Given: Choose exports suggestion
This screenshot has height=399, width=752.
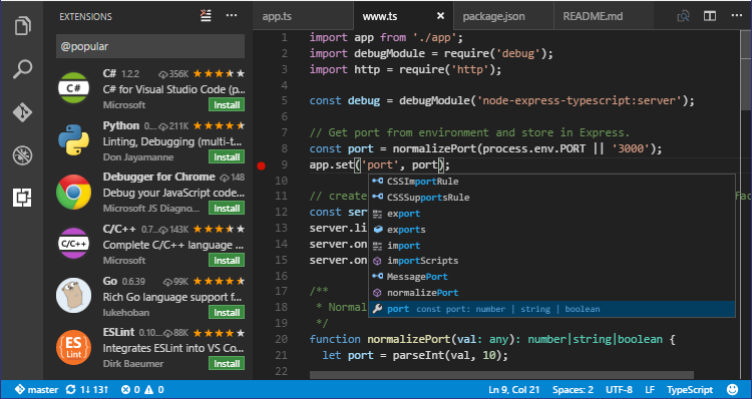Looking at the screenshot, I should click(x=552, y=229).
